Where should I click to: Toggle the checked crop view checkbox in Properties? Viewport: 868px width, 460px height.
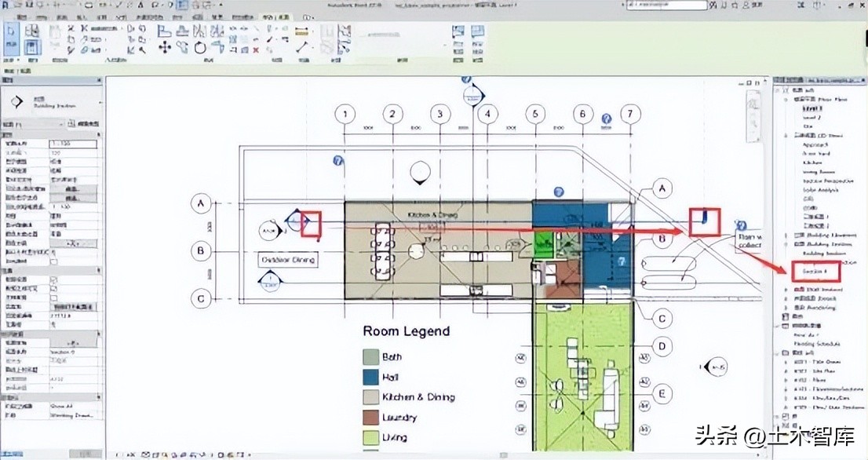pyautogui.click(x=53, y=279)
